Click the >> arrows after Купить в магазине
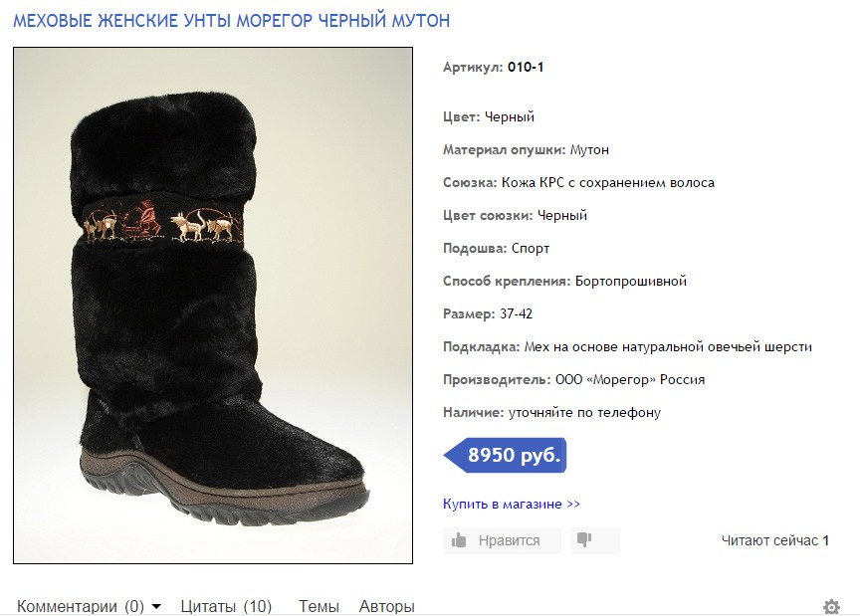 pyautogui.click(x=573, y=505)
